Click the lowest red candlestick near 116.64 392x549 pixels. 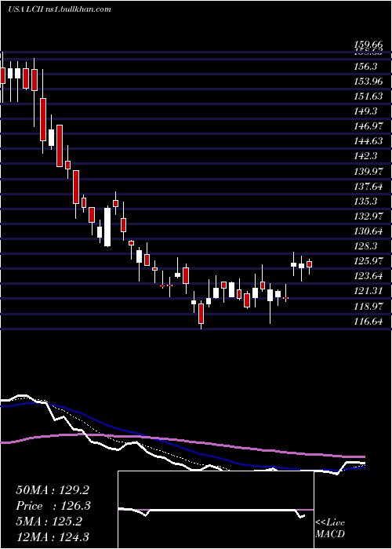coord(201,314)
